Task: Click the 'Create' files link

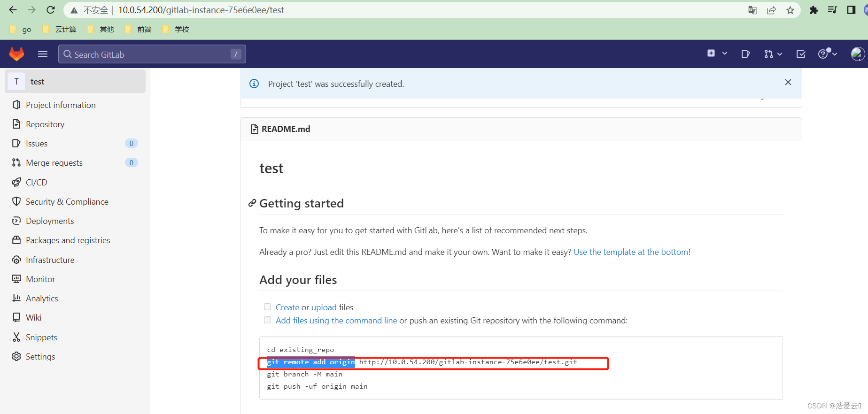Action: [x=287, y=307]
